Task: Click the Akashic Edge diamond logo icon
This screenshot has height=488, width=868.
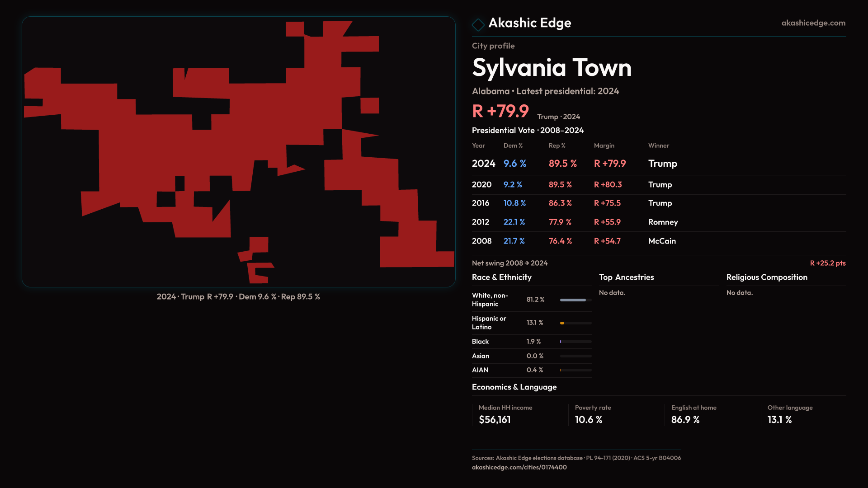Action: (x=478, y=24)
